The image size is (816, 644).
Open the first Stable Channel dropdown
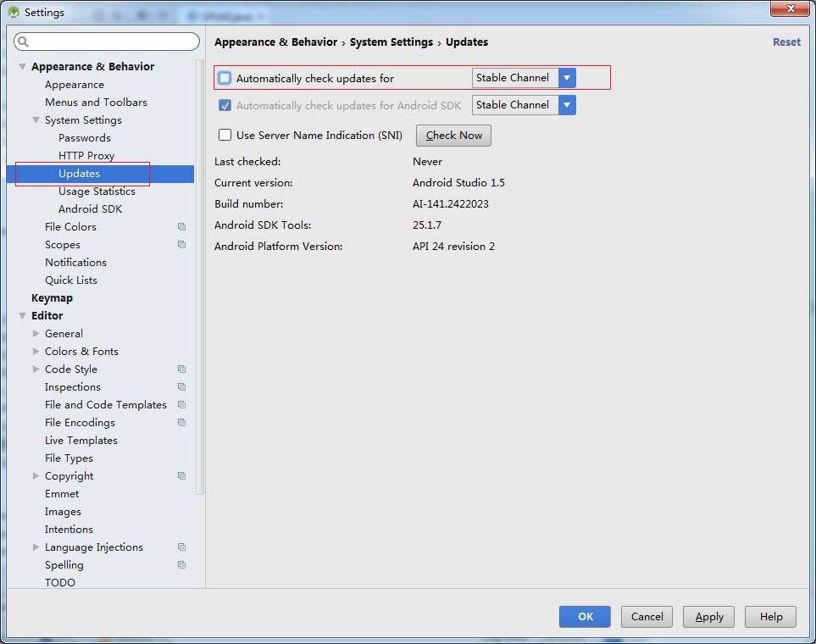click(524, 78)
